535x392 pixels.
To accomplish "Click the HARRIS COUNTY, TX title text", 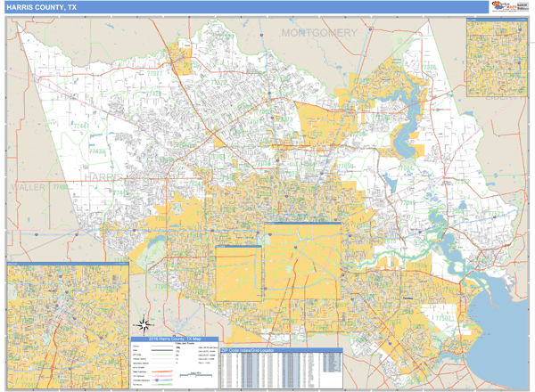I will (41, 7).
